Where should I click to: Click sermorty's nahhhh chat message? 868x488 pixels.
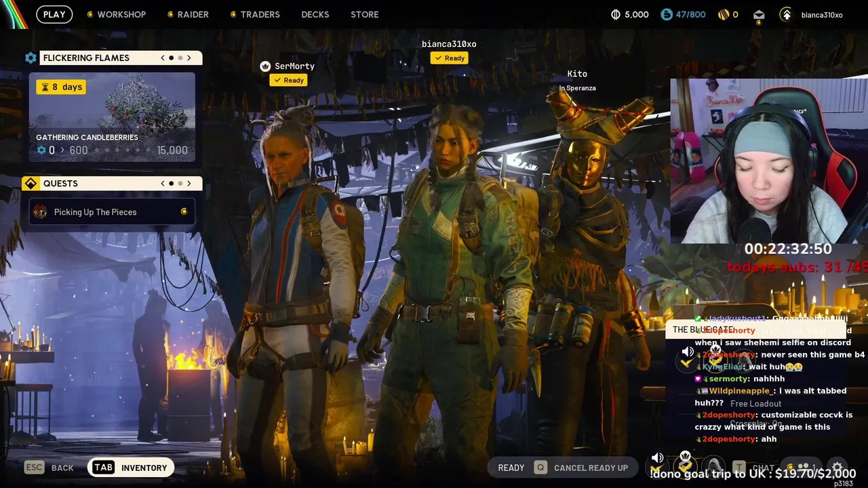pyautogui.click(x=740, y=379)
